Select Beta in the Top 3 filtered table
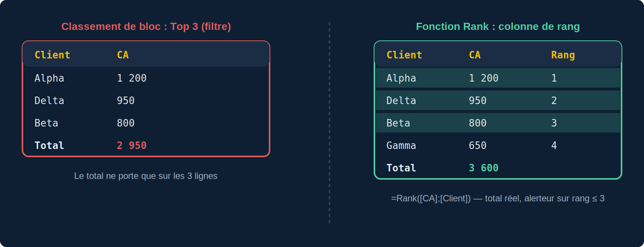Screen dimensions: 644x247 46,123
